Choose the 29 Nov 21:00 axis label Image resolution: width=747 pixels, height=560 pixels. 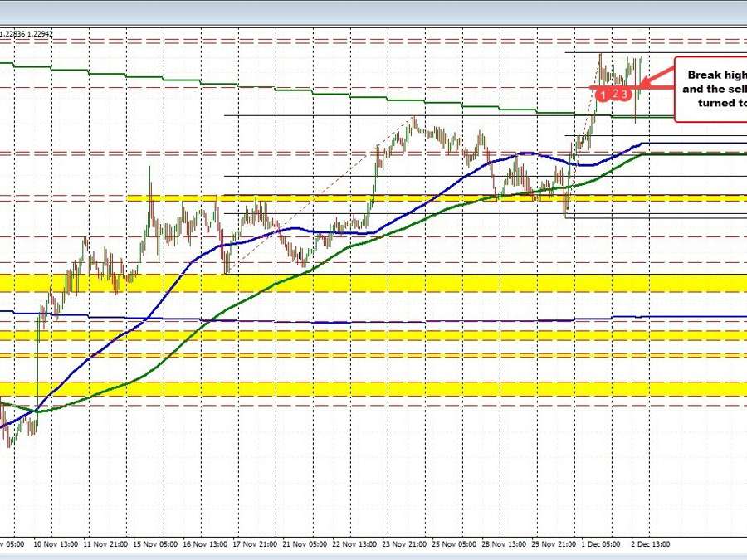pyautogui.click(x=557, y=544)
